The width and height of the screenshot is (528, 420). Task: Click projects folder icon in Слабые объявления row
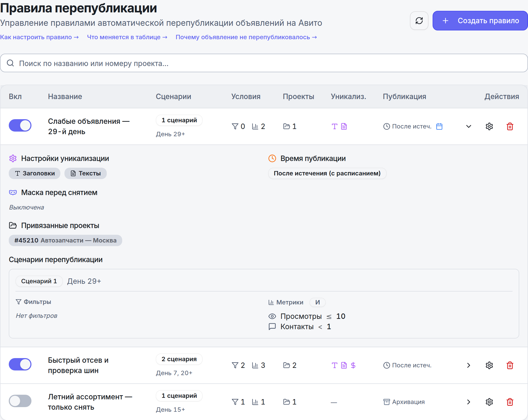tap(286, 126)
